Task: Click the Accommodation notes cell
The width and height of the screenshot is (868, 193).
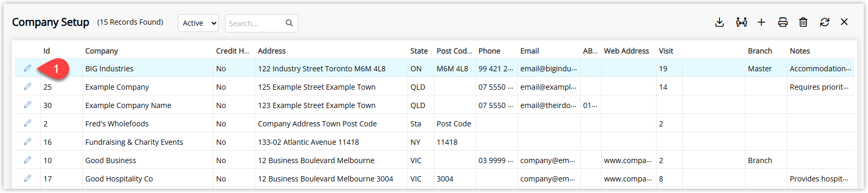Action: point(820,69)
